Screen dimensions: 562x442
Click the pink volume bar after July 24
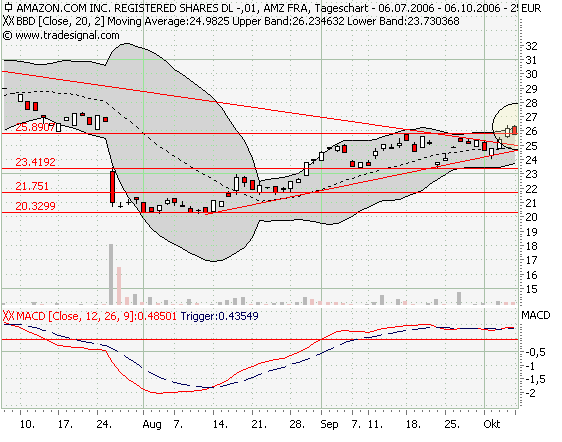(119, 286)
